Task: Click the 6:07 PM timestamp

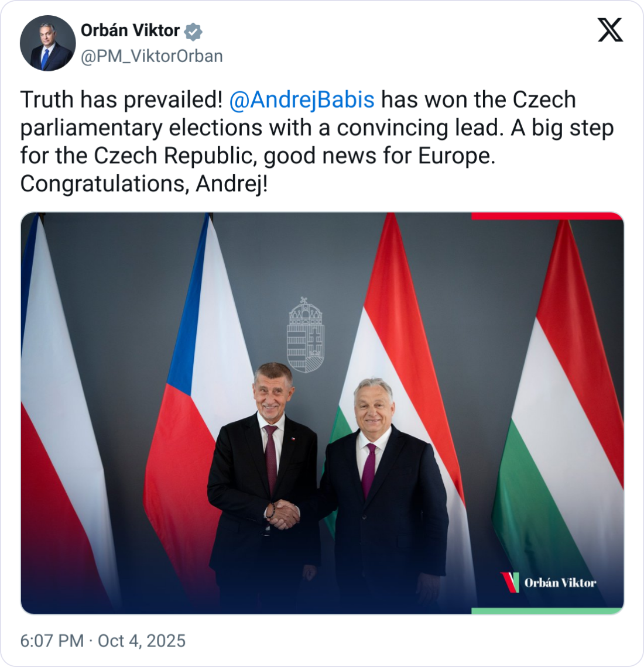Action: coord(52,641)
